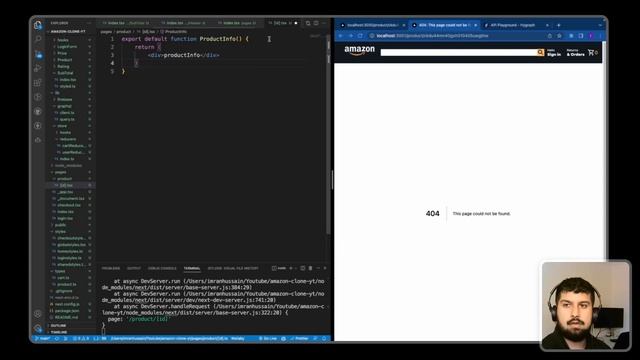
Task: Open the query.ts file
Action: click(x=70, y=119)
